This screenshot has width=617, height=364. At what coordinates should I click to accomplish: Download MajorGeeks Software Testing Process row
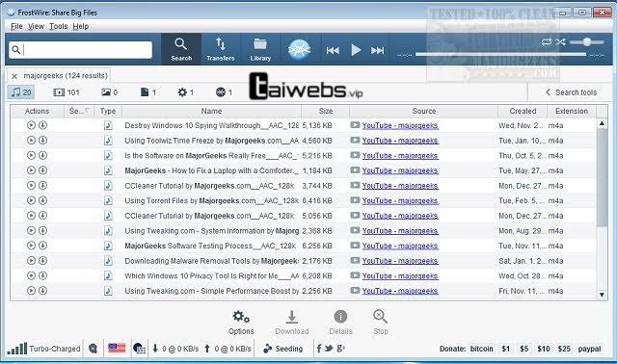[42, 246]
